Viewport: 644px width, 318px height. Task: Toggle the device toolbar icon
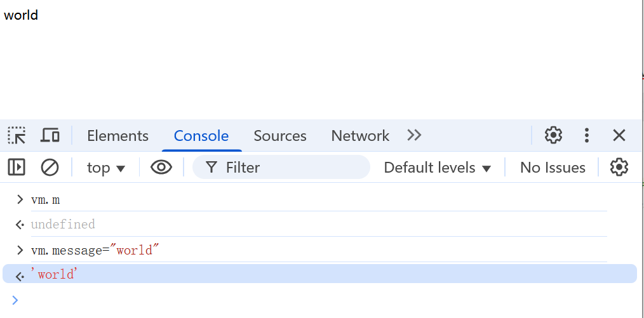coord(50,135)
